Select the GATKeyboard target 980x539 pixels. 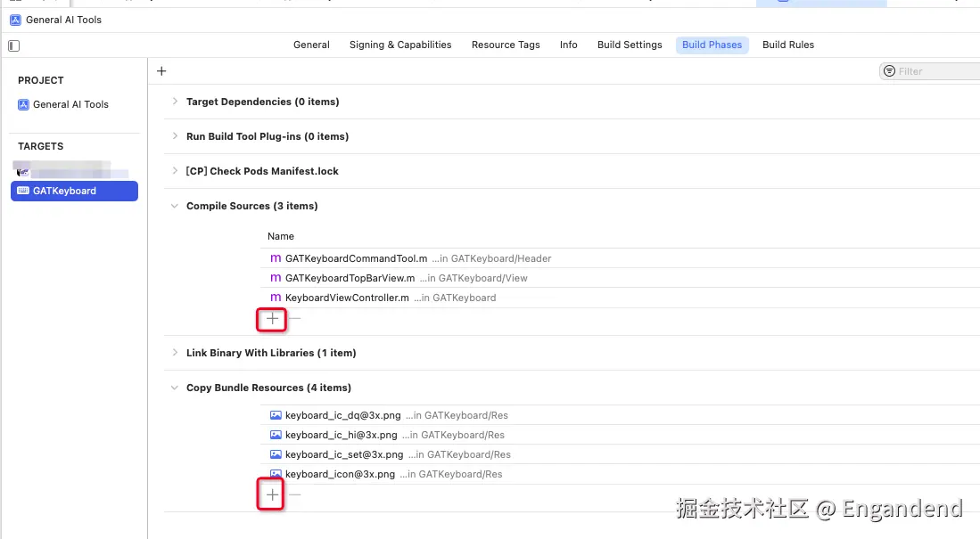coord(74,192)
